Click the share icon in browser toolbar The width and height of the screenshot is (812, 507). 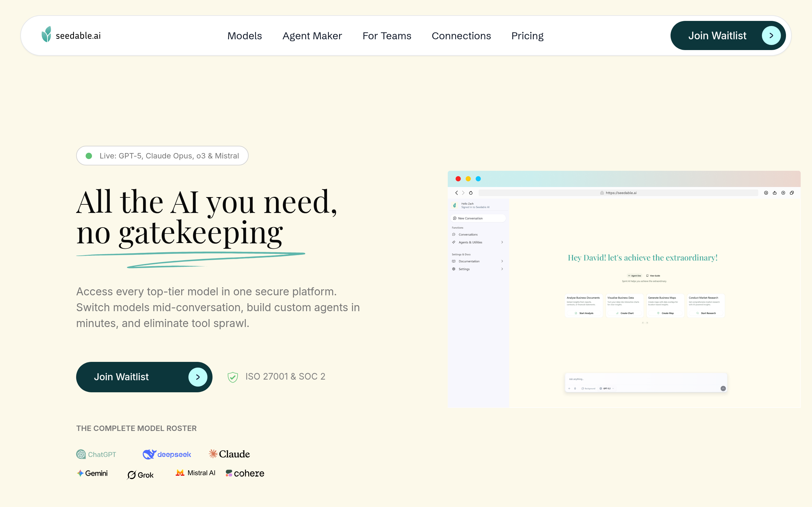coord(775,193)
